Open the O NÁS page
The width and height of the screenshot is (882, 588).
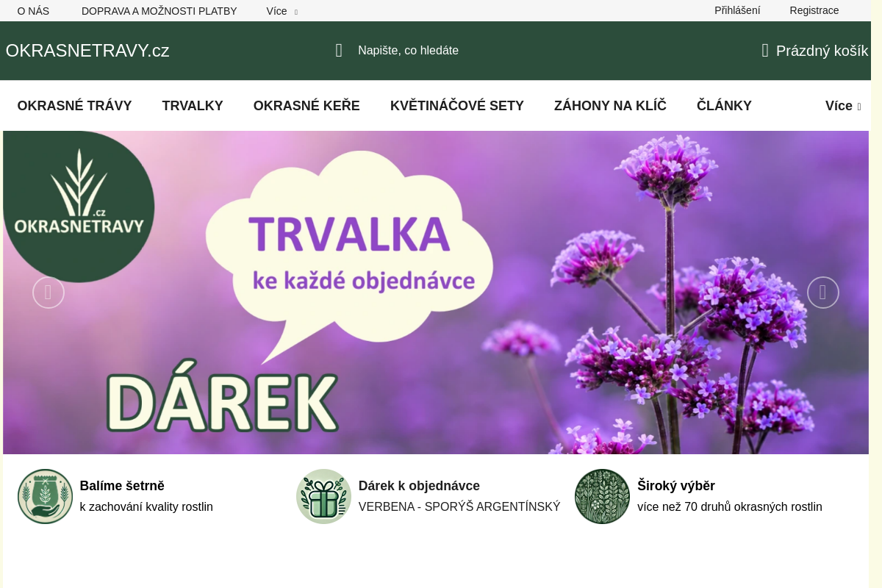point(33,11)
